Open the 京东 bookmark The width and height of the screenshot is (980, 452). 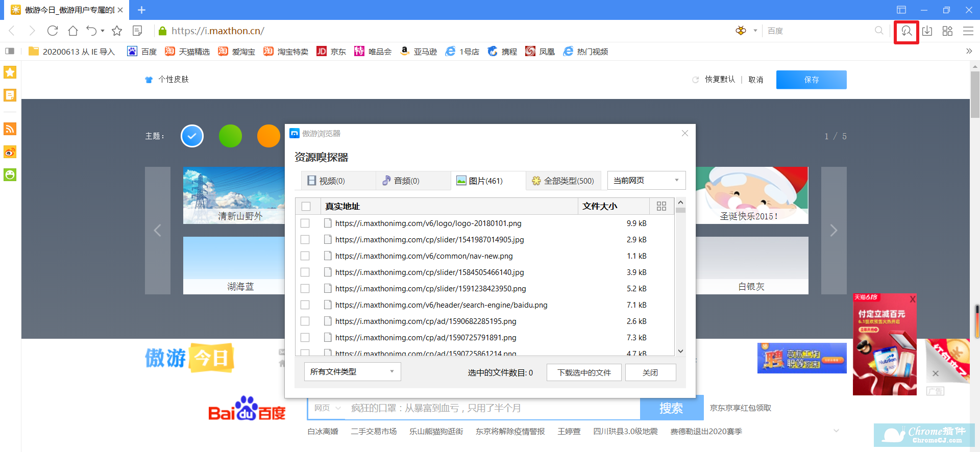click(331, 52)
